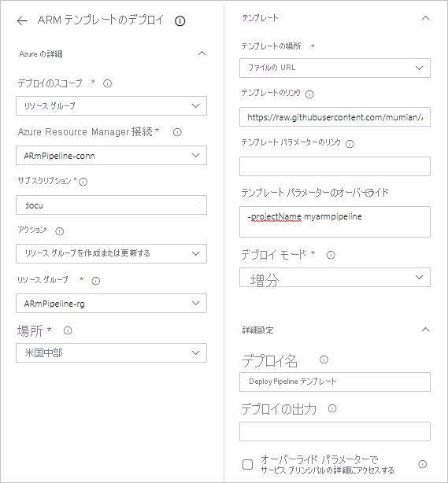Show info for テンプレート パラメーターのリンク
Image resolution: width=448 pixels, height=483 pixels.
(350, 144)
